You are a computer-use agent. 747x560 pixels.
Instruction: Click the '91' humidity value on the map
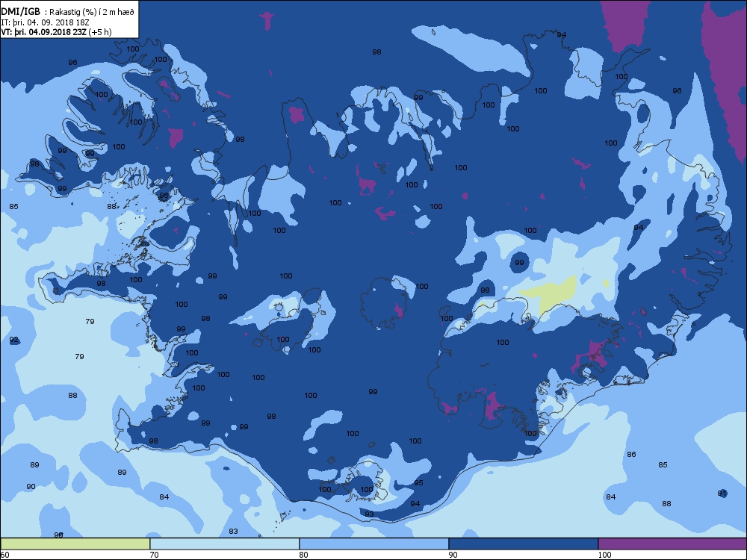coord(722,494)
